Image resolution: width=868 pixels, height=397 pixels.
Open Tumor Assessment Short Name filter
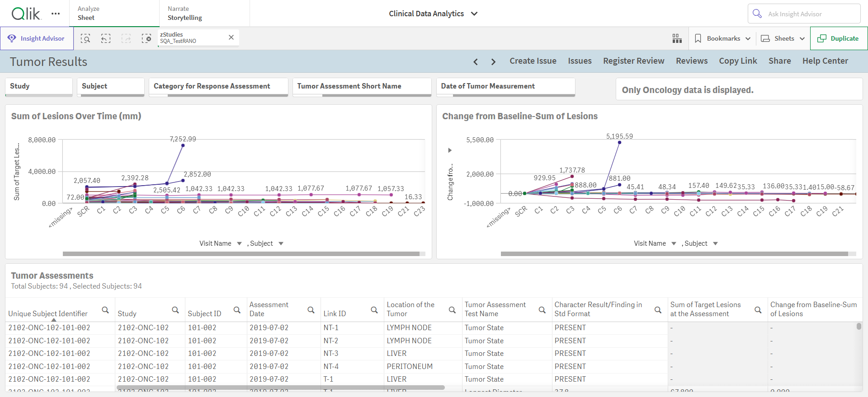point(362,87)
